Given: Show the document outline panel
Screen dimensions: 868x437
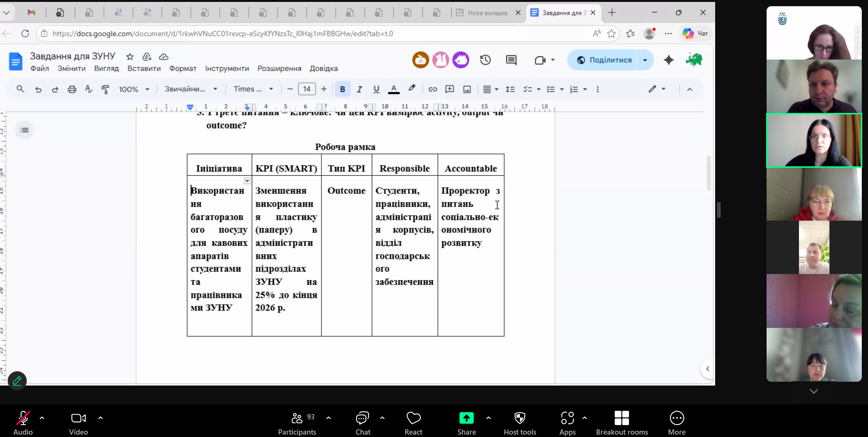Looking at the screenshot, I should click(25, 130).
